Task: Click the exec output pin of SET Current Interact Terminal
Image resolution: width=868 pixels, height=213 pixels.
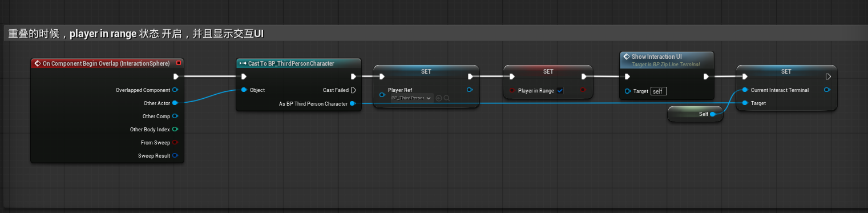Action: coord(828,77)
